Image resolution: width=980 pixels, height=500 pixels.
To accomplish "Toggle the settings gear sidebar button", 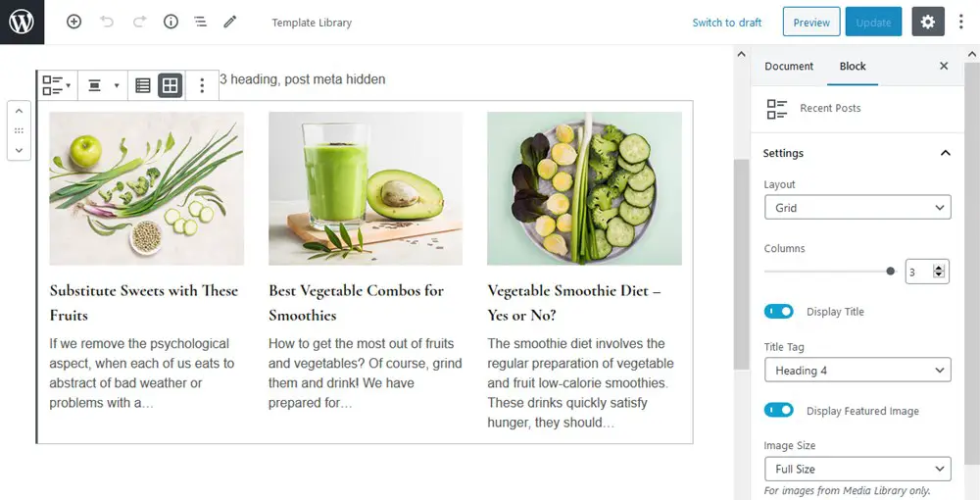I will (x=928, y=22).
